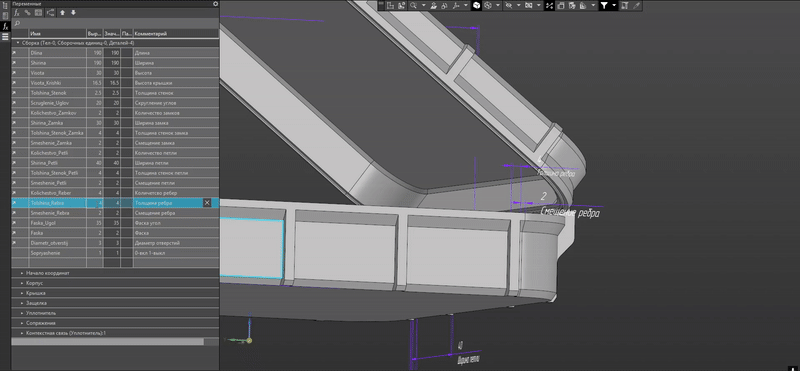Click the fx insert function icon
The width and height of the screenshot is (800, 371).
tap(16, 13)
